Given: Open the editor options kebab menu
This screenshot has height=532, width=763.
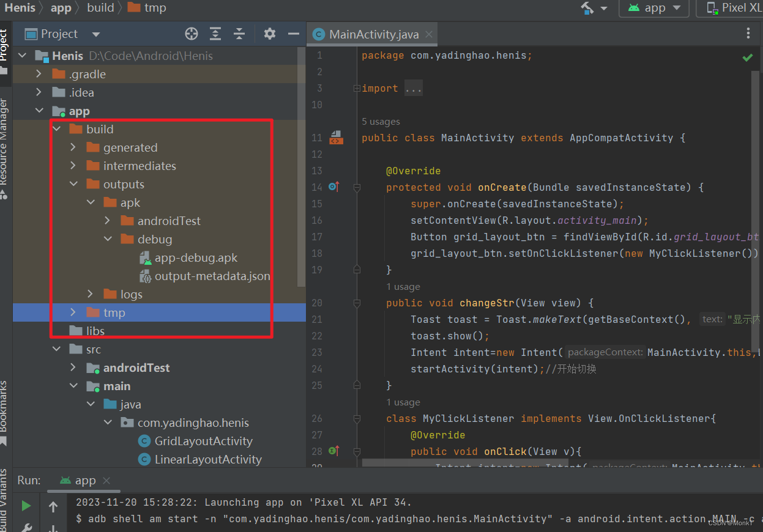Looking at the screenshot, I should pyautogui.click(x=748, y=33).
